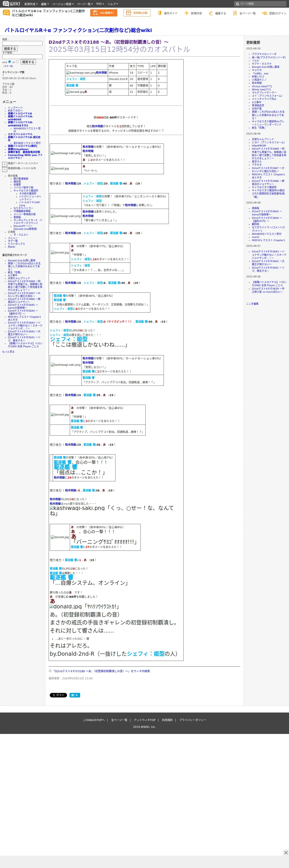The image size is (289, 868).
Task: Open the 編集 dropdown menu in top bar
Action: (45, 4)
